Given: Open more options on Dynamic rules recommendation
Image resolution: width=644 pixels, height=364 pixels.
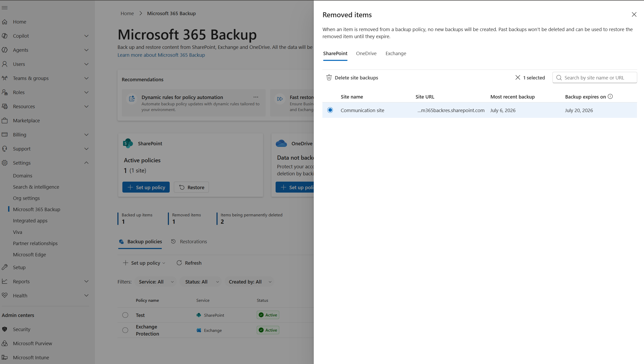Looking at the screenshot, I should [x=256, y=97].
